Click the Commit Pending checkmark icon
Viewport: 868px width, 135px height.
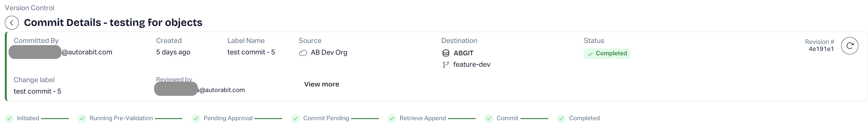point(295,119)
